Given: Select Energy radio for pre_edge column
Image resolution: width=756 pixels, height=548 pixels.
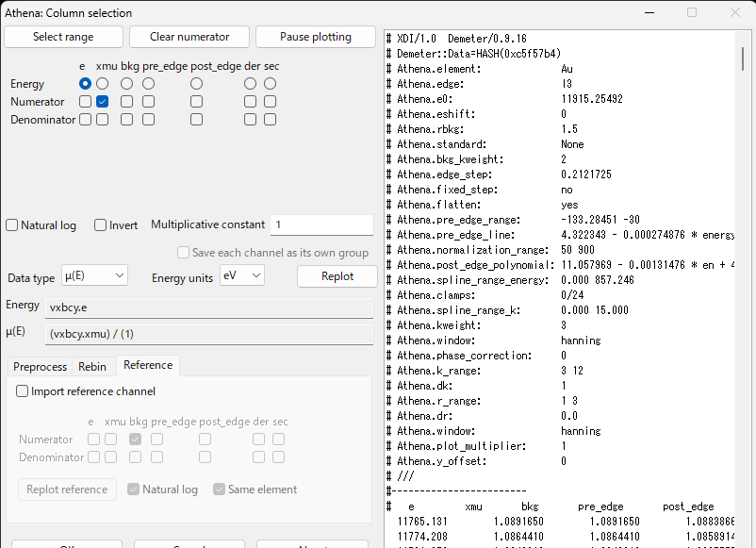Looking at the screenshot, I should click(x=149, y=83).
